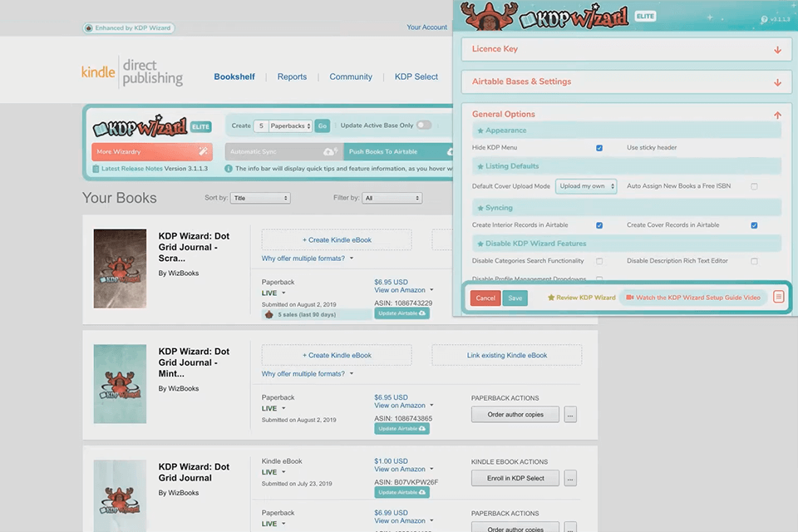
Task: Expand Why offer multiple formats under the Mint... journal
Action: coord(308,374)
